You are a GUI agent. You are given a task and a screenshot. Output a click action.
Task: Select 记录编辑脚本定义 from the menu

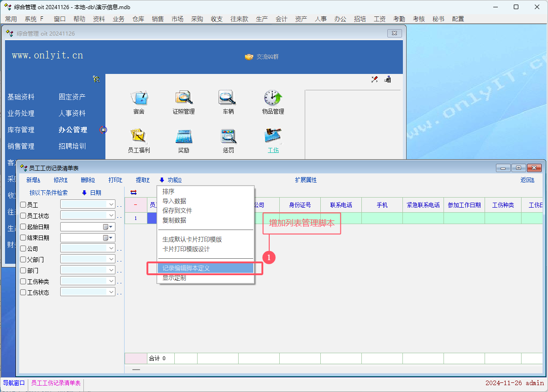[x=186, y=268]
